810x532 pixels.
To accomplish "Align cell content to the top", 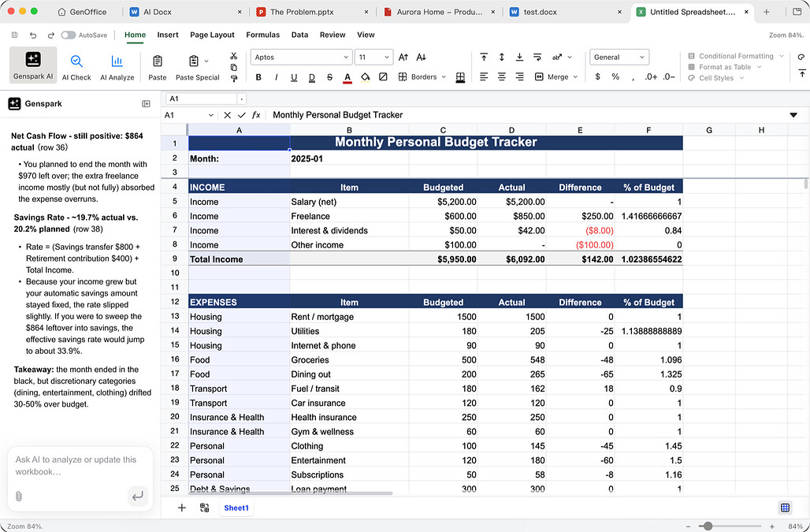I will (x=484, y=58).
